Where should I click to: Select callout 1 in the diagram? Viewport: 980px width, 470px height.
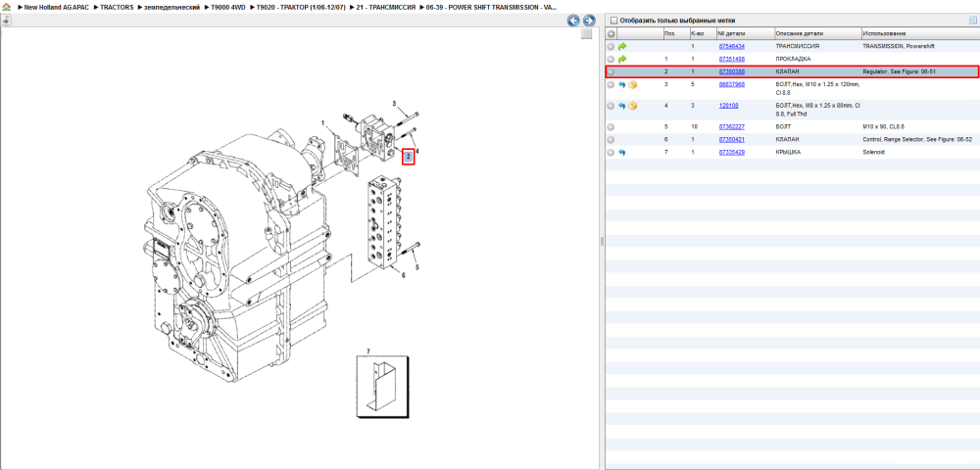pos(323,123)
